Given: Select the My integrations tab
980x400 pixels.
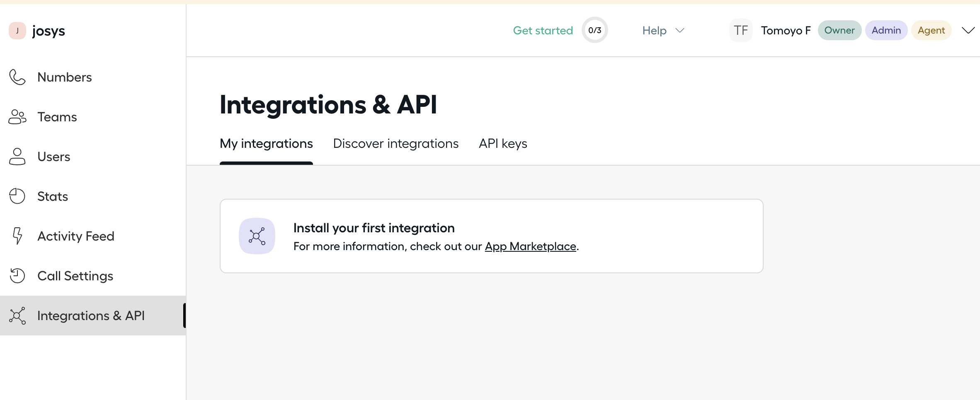Looking at the screenshot, I should pos(266,144).
